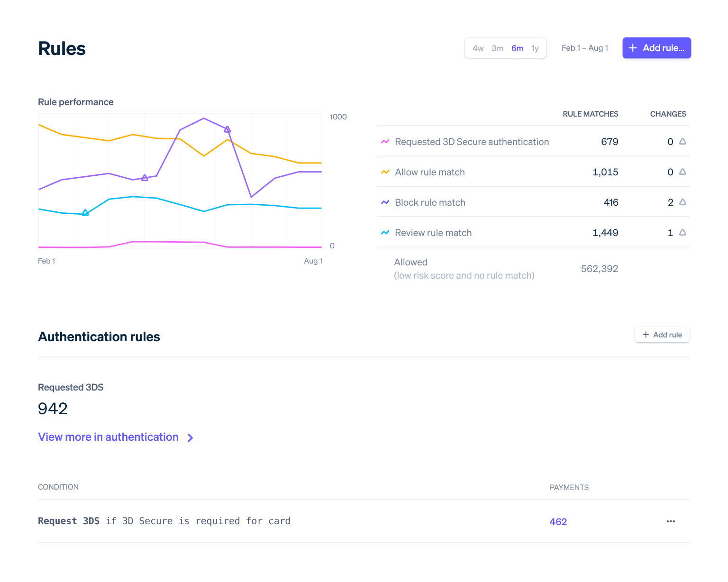Open the three-dot menu for Request 3DS rule

671,521
